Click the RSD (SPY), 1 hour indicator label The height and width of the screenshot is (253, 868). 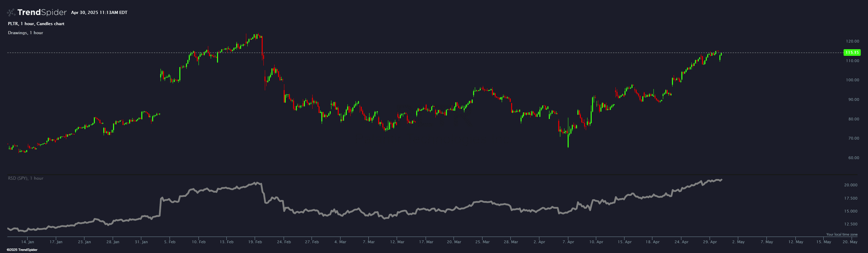coord(25,178)
